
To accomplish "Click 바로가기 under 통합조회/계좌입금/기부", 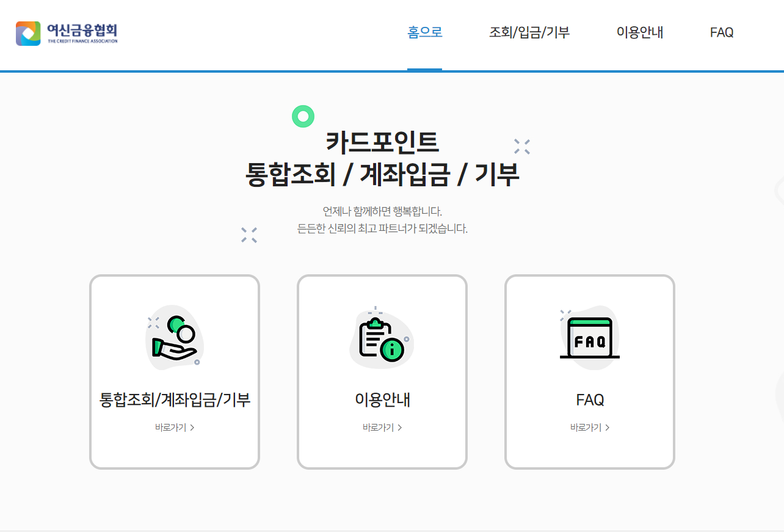I will pos(175,428).
